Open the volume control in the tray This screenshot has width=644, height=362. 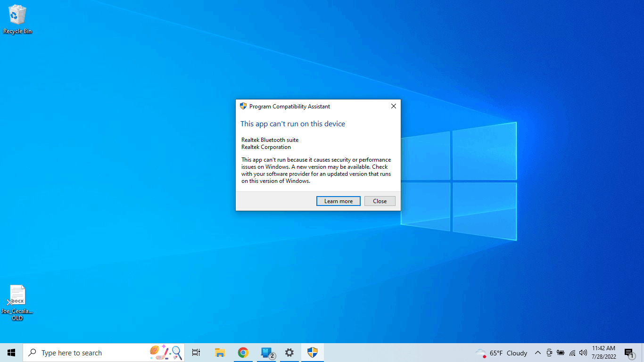pyautogui.click(x=583, y=353)
